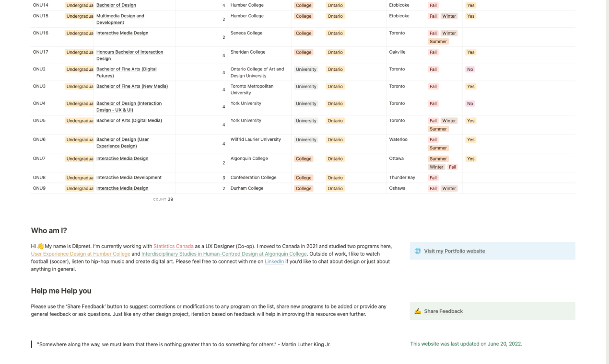Image resolution: width=609 pixels, height=364 pixels.
Task: Click Summer tag in Seneca College row
Action: 438,42
